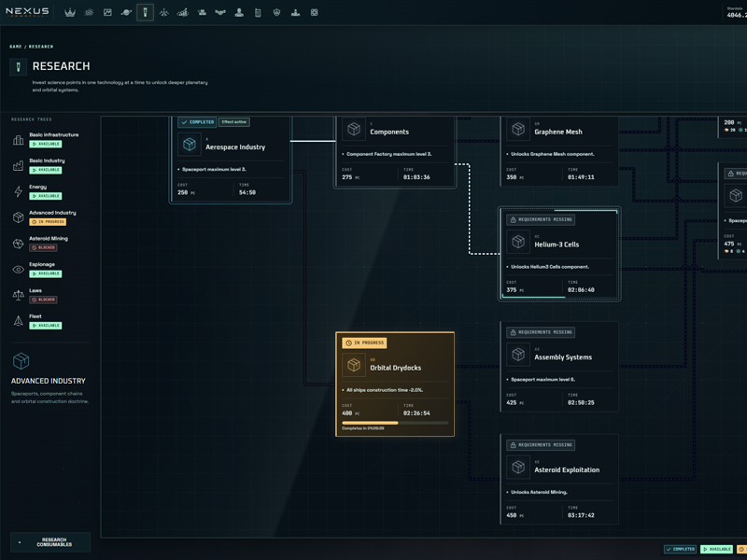
Task: Click the 'Spaceport maximum level 6.' text
Action: click(x=543, y=380)
